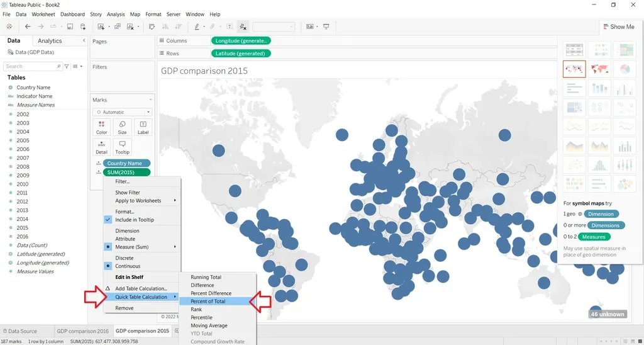
Task: Open the Color mark card
Action: click(101, 128)
